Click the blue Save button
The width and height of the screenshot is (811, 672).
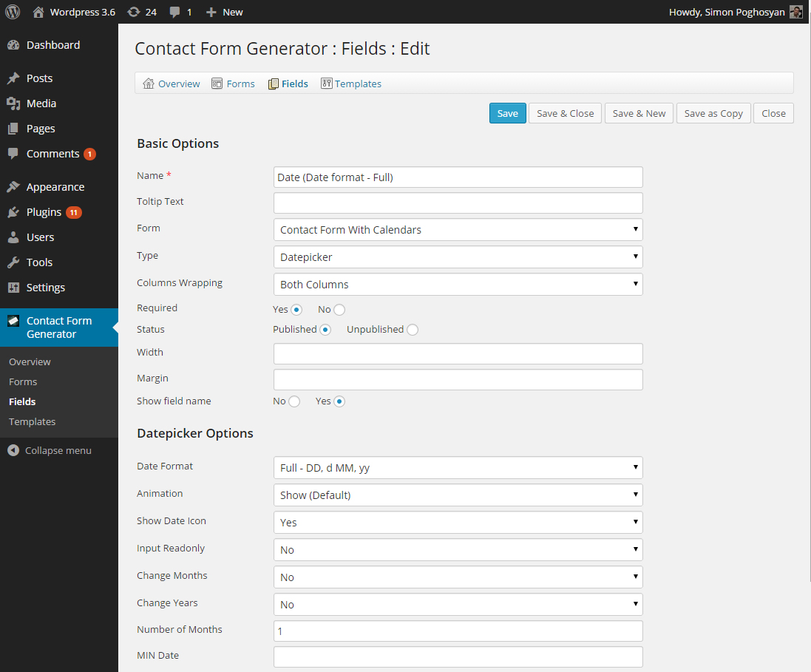[507, 113]
